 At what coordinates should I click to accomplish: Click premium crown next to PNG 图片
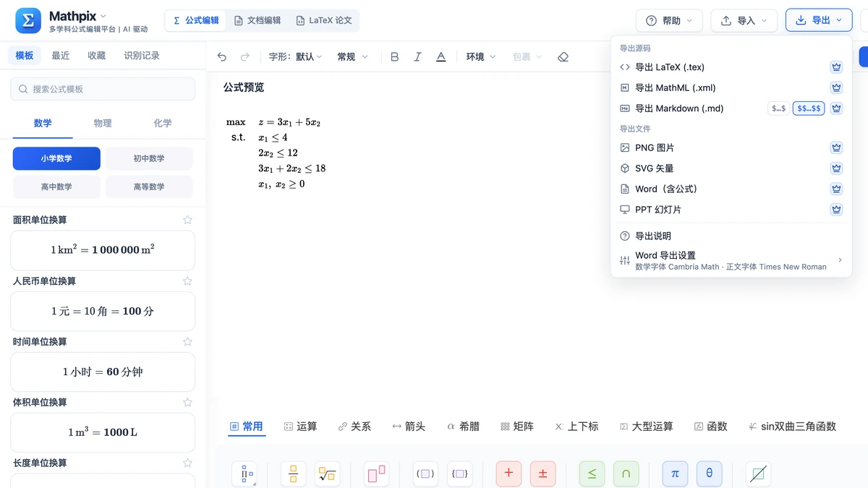pos(836,147)
